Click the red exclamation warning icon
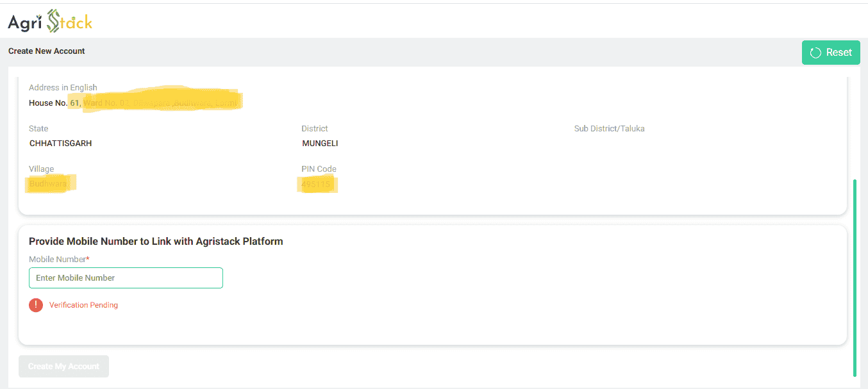This screenshot has height=389, width=868. click(36, 305)
